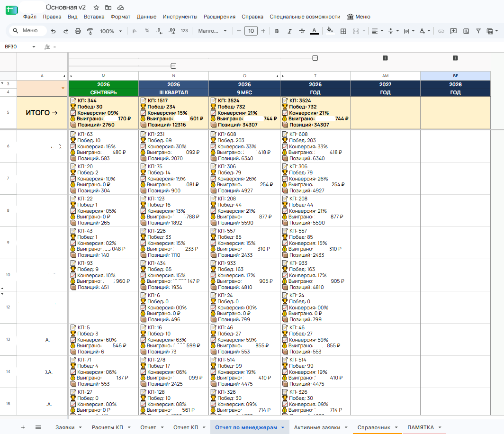Open the zoom level 100% dropdown
Viewport: 504px width, 434px height.
pyautogui.click(x=111, y=31)
